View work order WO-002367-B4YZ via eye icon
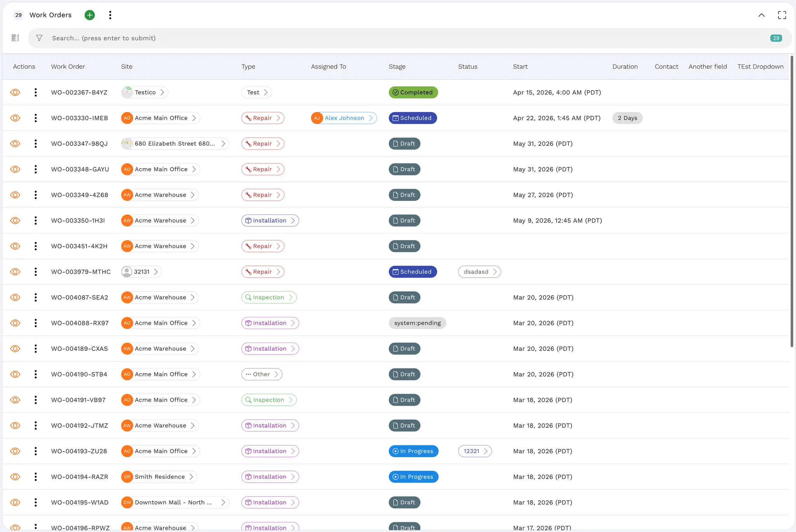The width and height of the screenshot is (796, 532). click(x=15, y=92)
